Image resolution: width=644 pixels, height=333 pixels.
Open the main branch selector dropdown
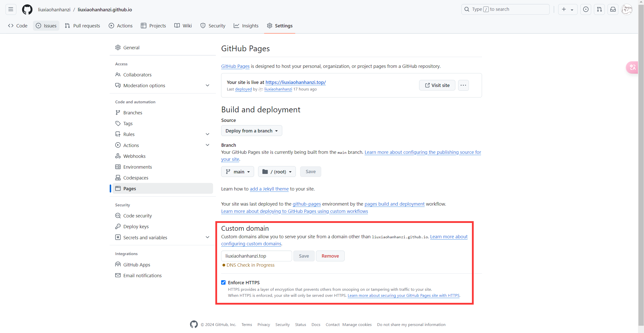tap(237, 172)
